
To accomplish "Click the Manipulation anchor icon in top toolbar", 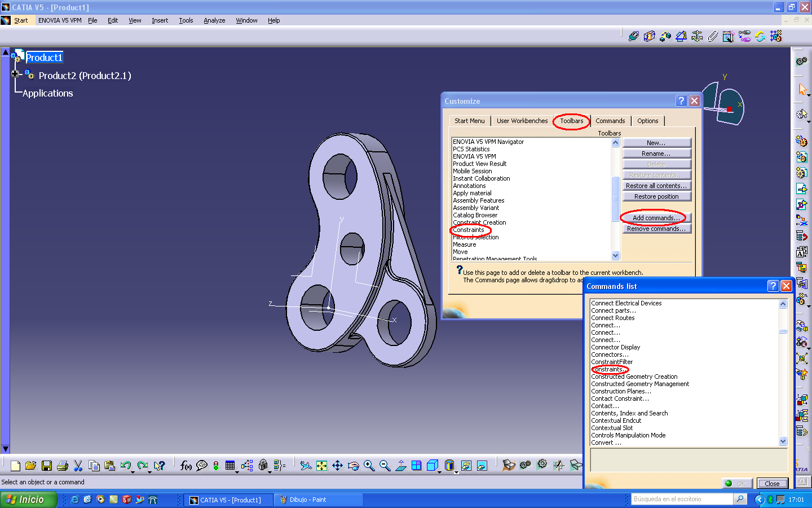I will tap(697, 36).
